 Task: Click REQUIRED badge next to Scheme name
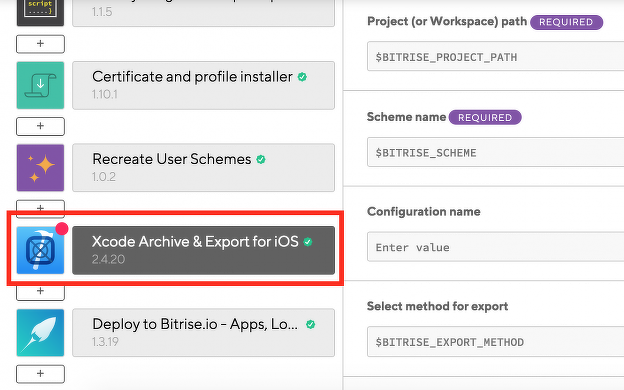coord(485,117)
